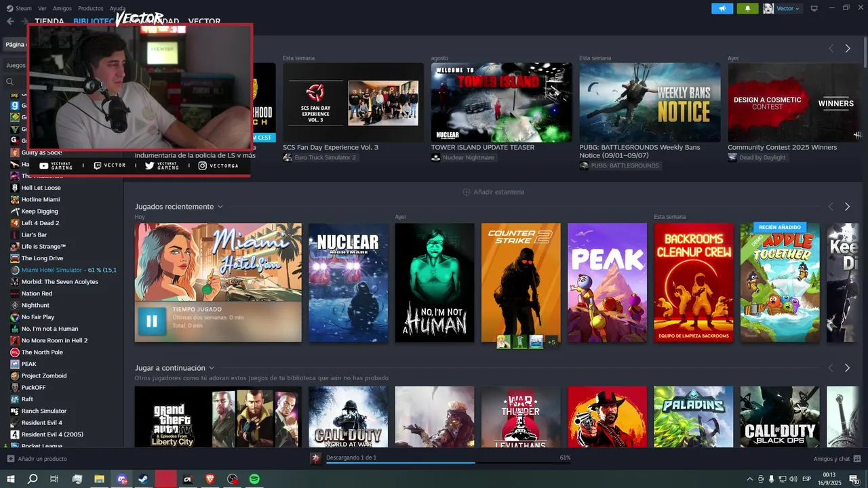Search the library with magnifier icon
868x488 pixels.
click(10, 81)
